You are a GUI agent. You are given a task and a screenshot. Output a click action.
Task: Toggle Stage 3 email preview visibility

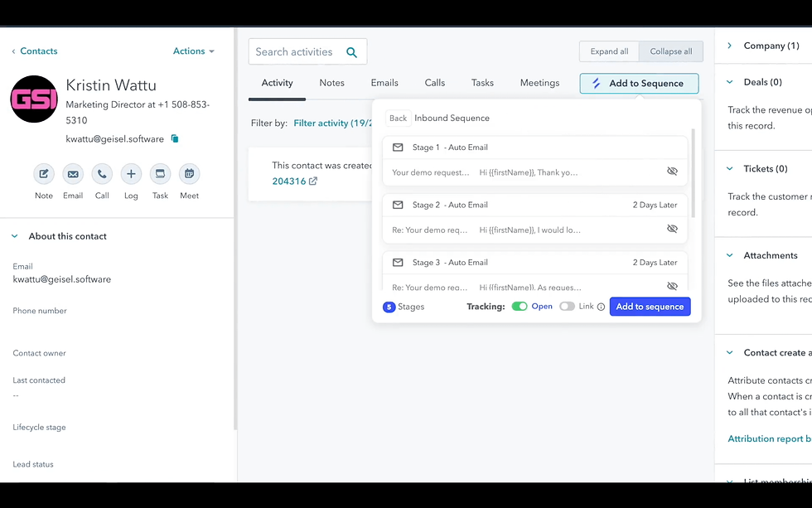click(672, 286)
